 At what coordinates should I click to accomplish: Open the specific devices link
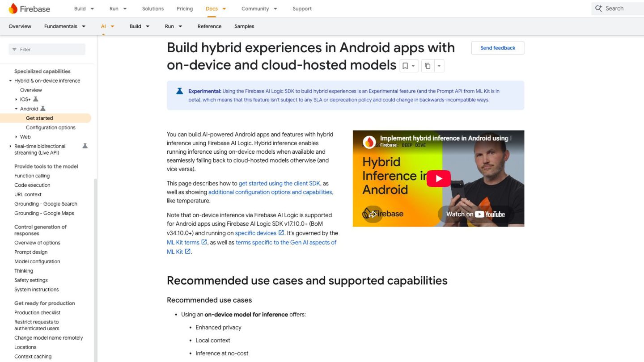pos(255,233)
